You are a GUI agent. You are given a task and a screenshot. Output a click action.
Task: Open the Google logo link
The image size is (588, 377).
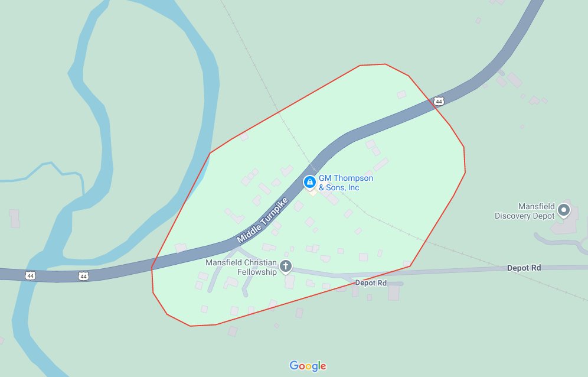[x=308, y=366]
